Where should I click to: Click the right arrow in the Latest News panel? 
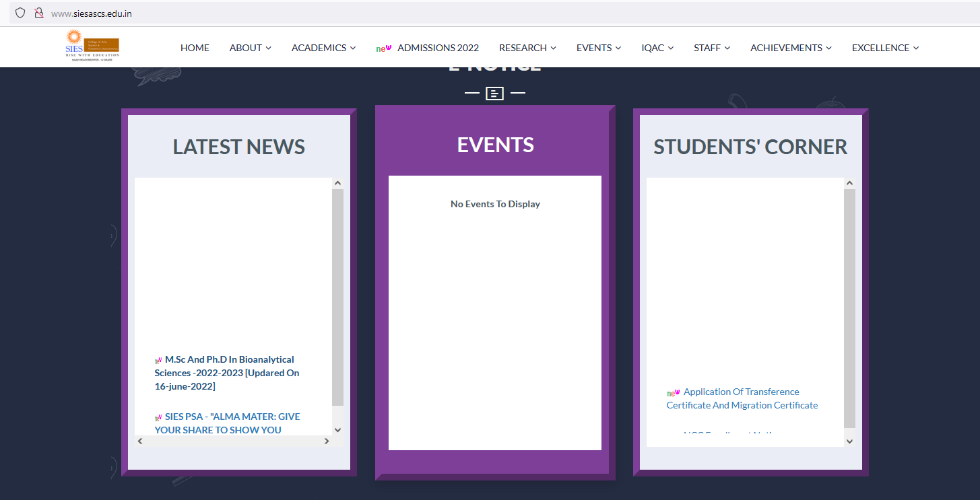point(327,441)
